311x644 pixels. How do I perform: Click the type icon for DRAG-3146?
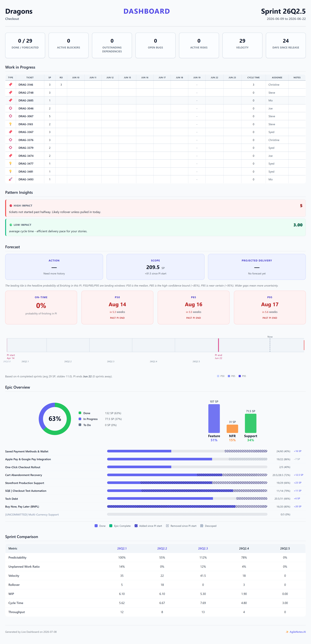click(10, 84)
